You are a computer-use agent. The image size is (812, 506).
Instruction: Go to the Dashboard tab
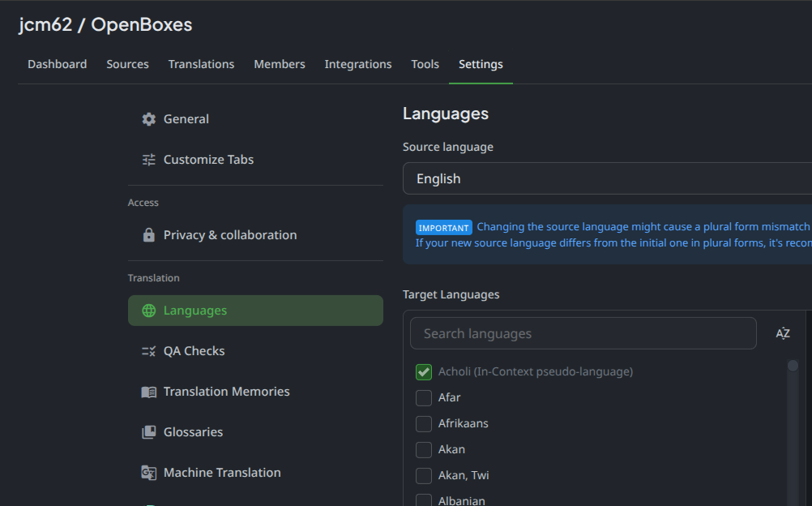[57, 64]
